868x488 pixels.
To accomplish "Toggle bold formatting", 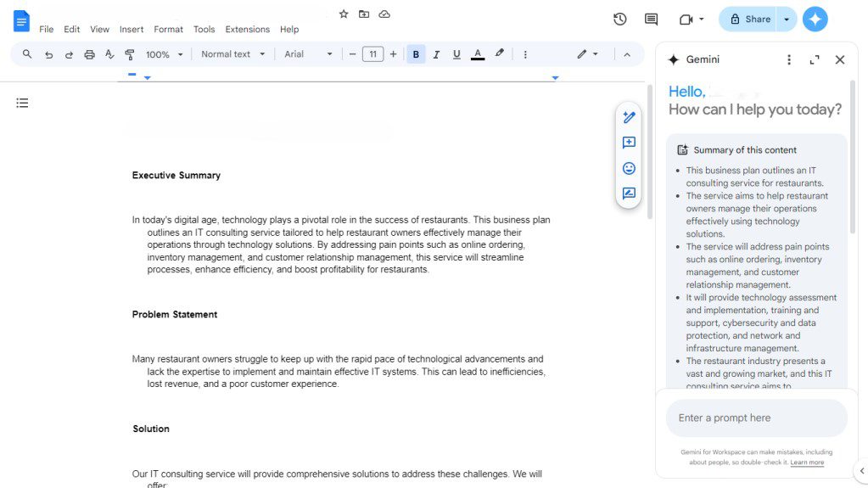I will [416, 54].
